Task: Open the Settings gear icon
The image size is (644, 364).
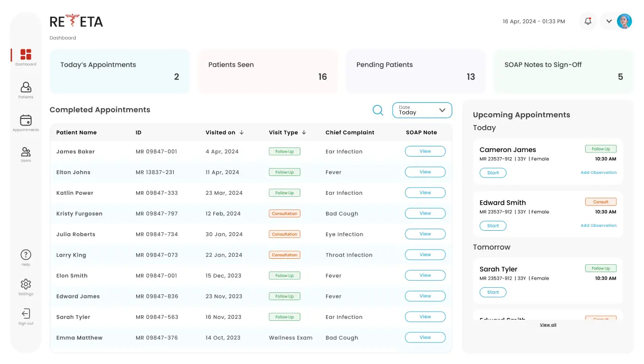Action: pos(25,284)
